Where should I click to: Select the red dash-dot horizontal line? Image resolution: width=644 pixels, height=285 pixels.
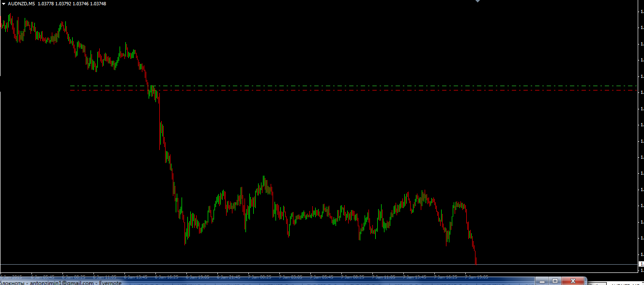click(353, 90)
